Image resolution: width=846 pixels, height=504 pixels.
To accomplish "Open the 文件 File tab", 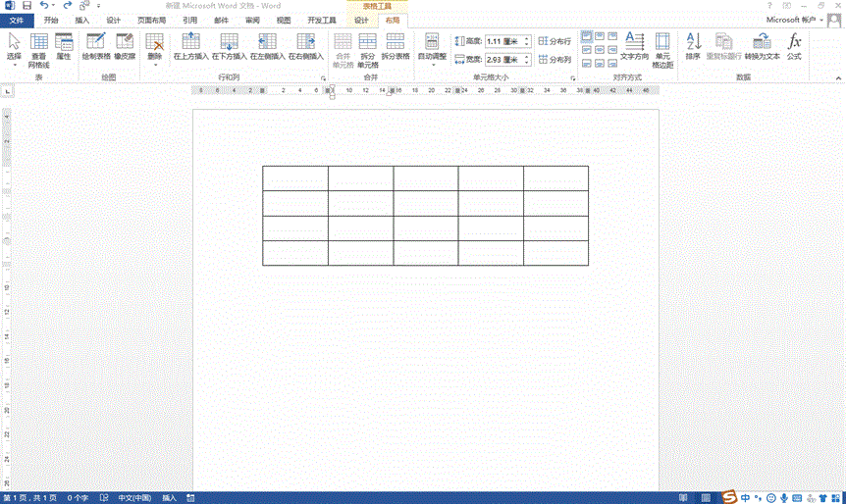I will pos(17,20).
